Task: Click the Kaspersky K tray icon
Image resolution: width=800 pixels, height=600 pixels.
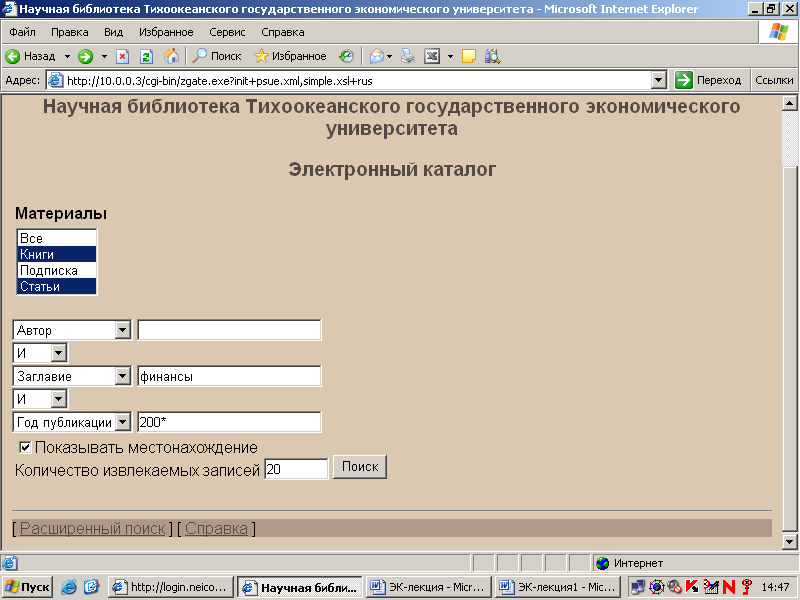Action: pos(692,587)
